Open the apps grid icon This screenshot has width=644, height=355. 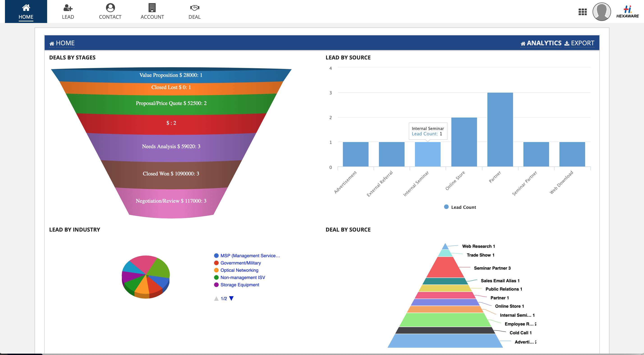pos(582,12)
